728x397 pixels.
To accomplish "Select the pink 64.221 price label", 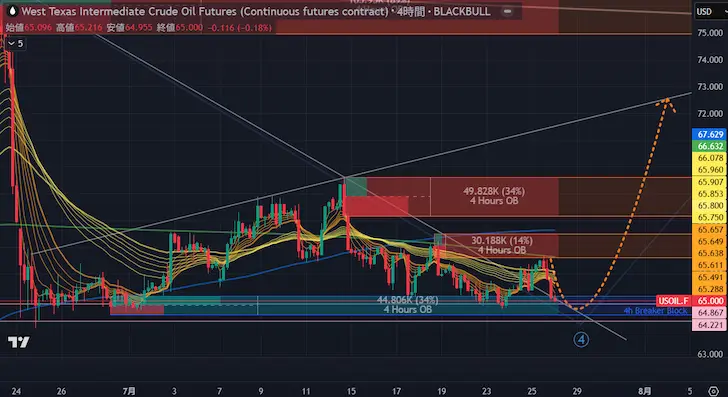I will [x=710, y=325].
